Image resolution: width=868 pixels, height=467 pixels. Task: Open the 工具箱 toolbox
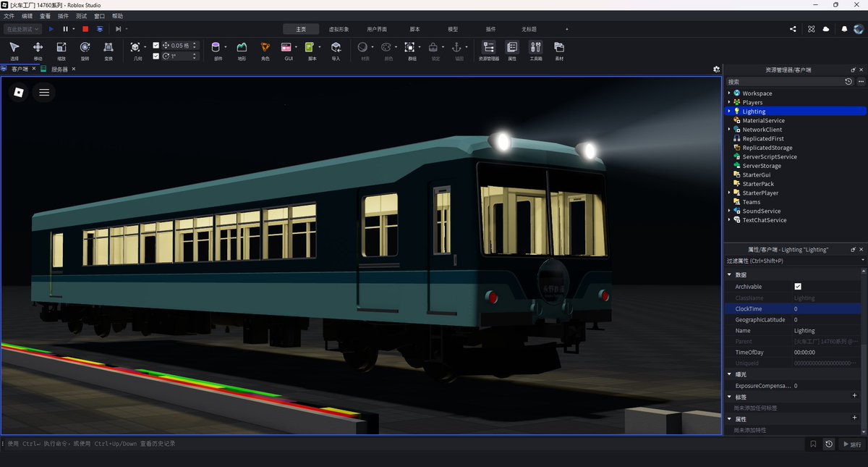pyautogui.click(x=536, y=50)
